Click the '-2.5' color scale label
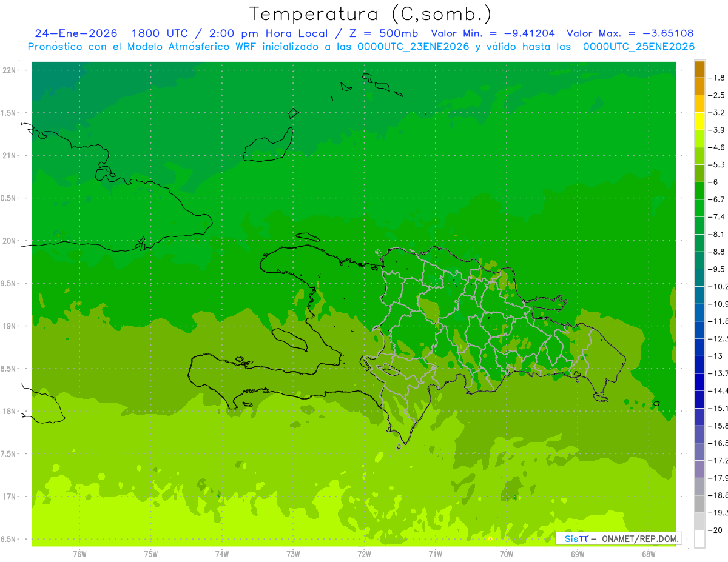 716,95
